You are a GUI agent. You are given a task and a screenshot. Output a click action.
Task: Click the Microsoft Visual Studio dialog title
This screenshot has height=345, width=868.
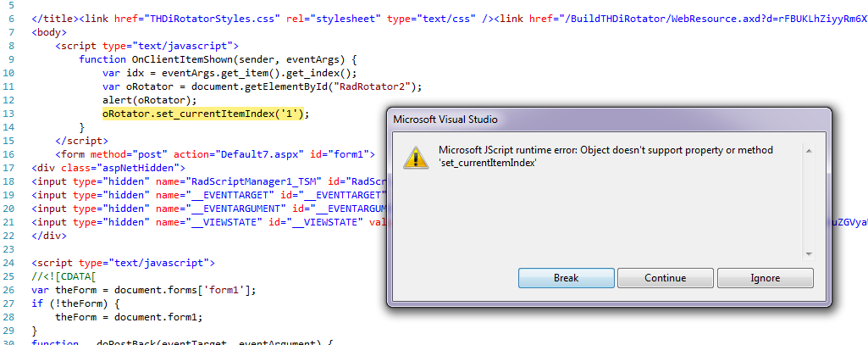pyautogui.click(x=445, y=119)
